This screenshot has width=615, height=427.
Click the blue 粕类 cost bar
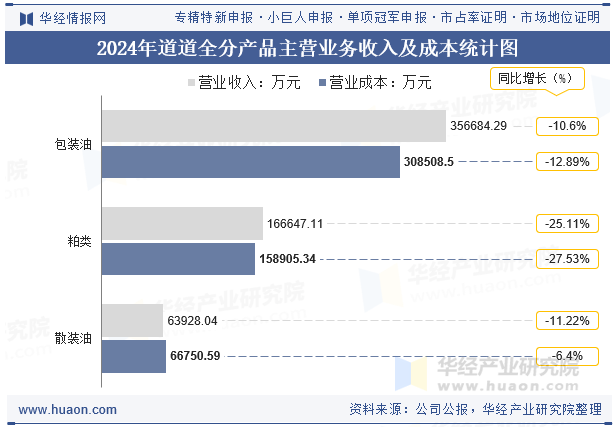178,259
